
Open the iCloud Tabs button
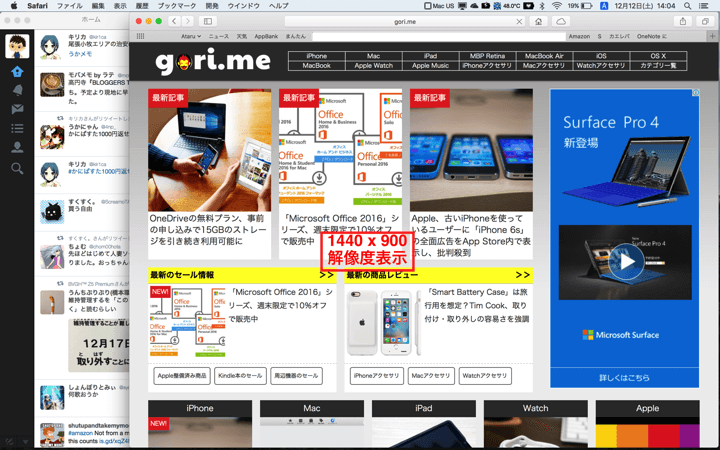561,21
